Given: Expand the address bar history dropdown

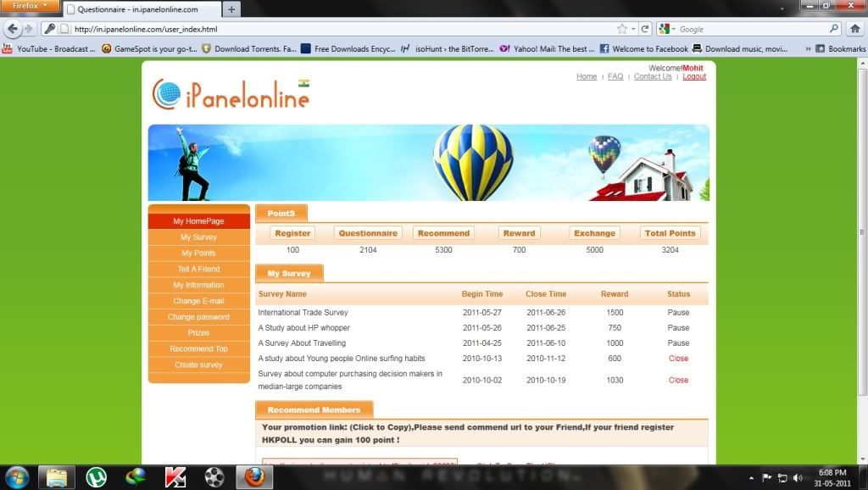Looking at the screenshot, I should (x=633, y=29).
